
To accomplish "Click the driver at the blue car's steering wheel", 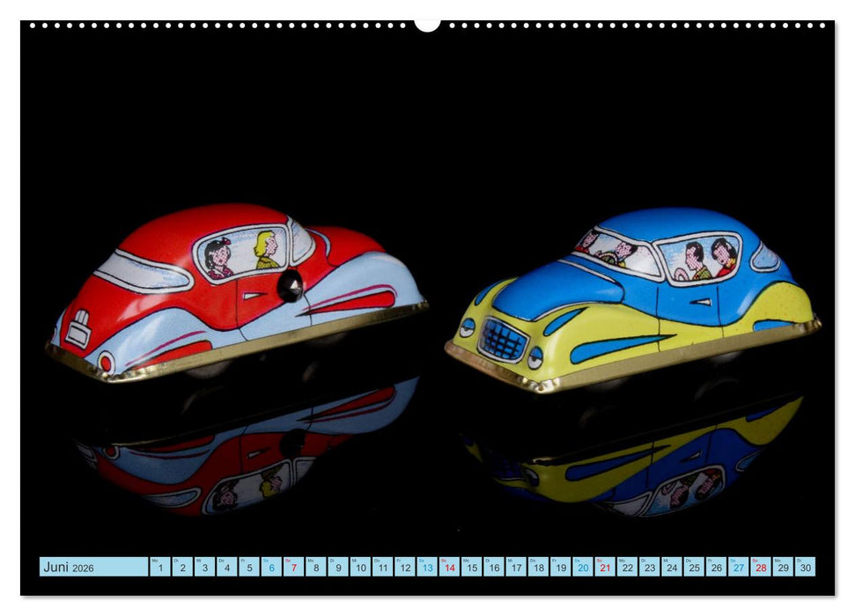I will (621, 253).
